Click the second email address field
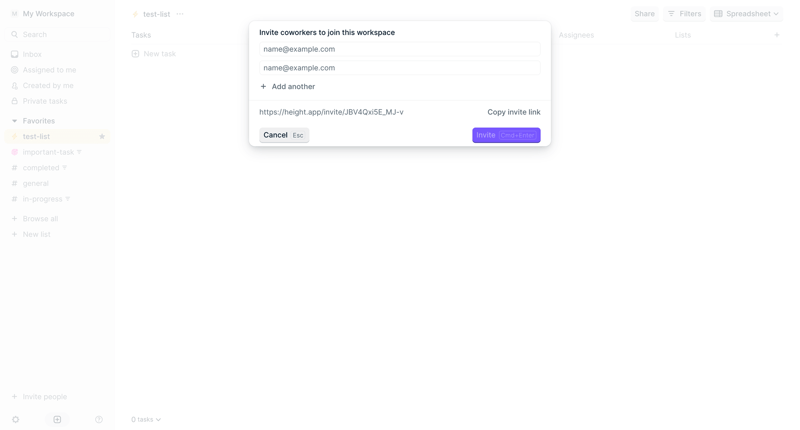 click(x=399, y=68)
